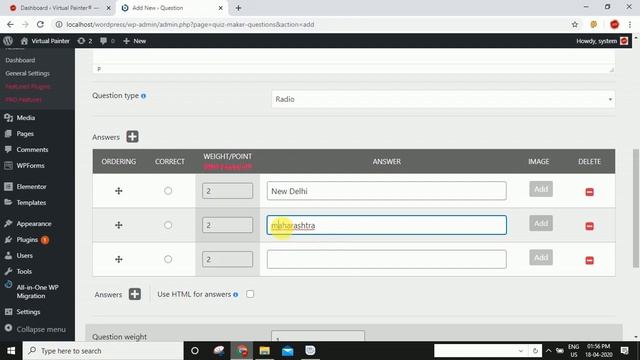Click the New Delhi answer field

point(387,191)
